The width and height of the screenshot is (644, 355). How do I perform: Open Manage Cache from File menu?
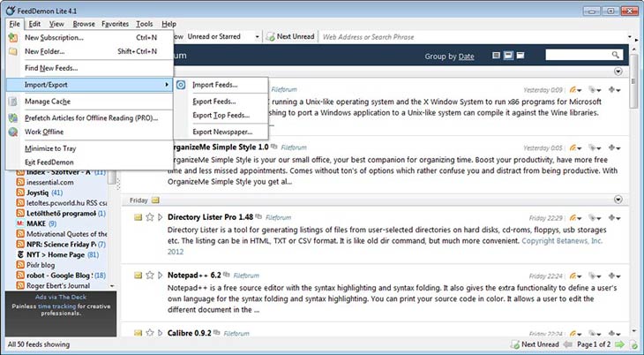tap(89, 102)
